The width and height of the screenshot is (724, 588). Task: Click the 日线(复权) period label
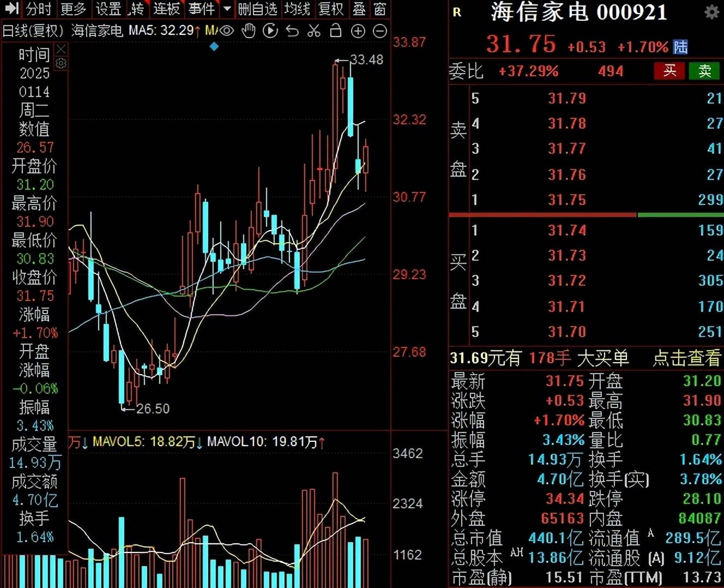pos(33,31)
